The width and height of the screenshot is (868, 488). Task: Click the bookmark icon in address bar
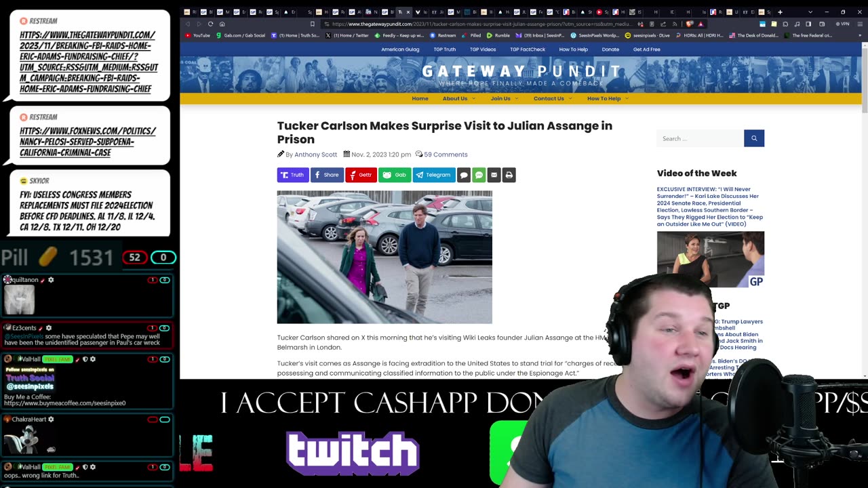pyautogui.click(x=312, y=24)
